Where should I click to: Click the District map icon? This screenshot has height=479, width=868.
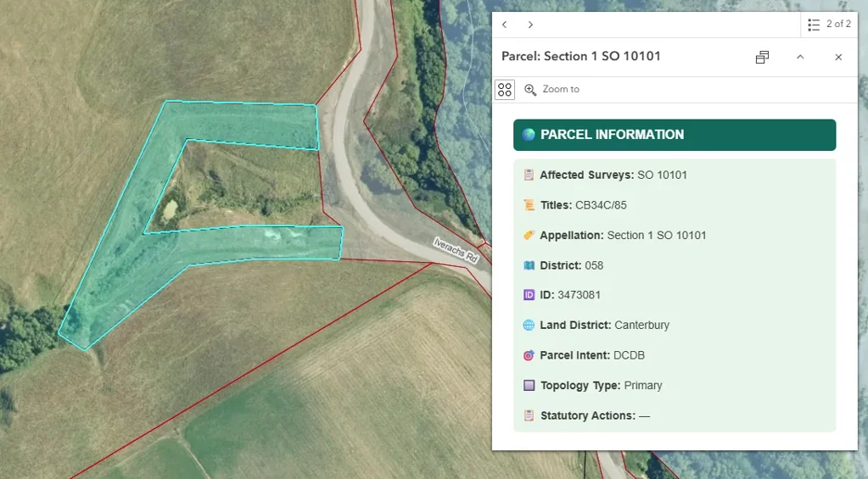coord(529,265)
